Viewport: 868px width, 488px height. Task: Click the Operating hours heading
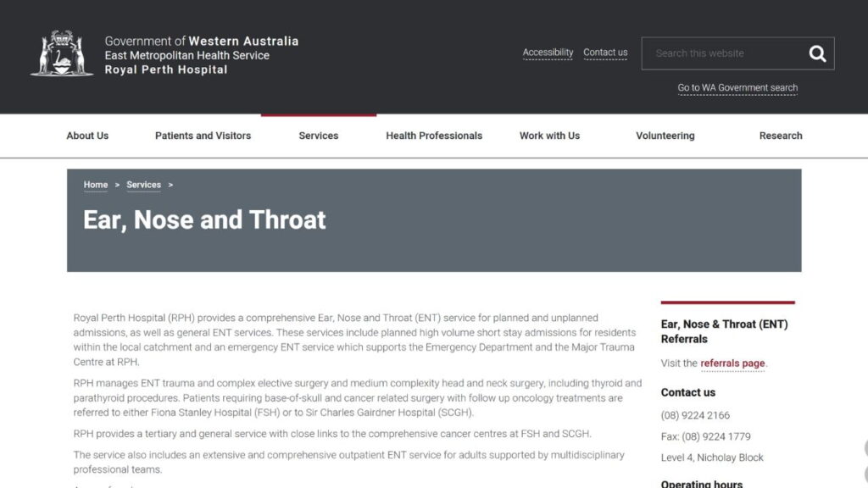click(x=701, y=483)
